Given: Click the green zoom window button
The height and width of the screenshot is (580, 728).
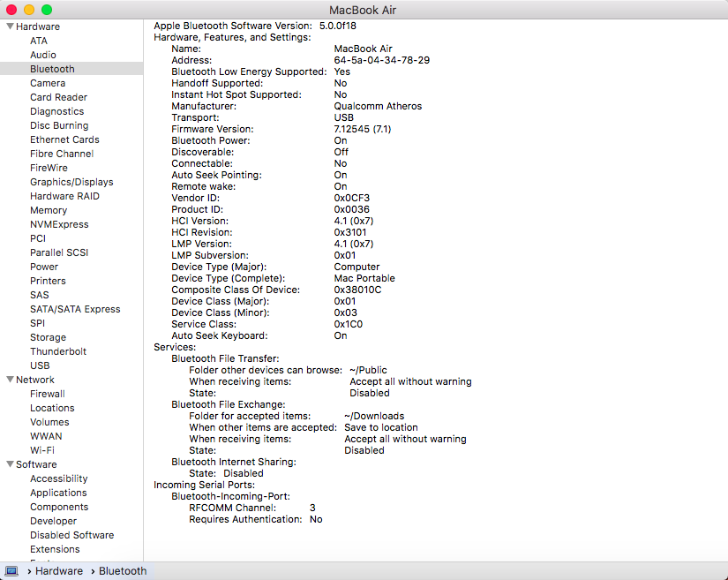Looking at the screenshot, I should [x=47, y=9].
